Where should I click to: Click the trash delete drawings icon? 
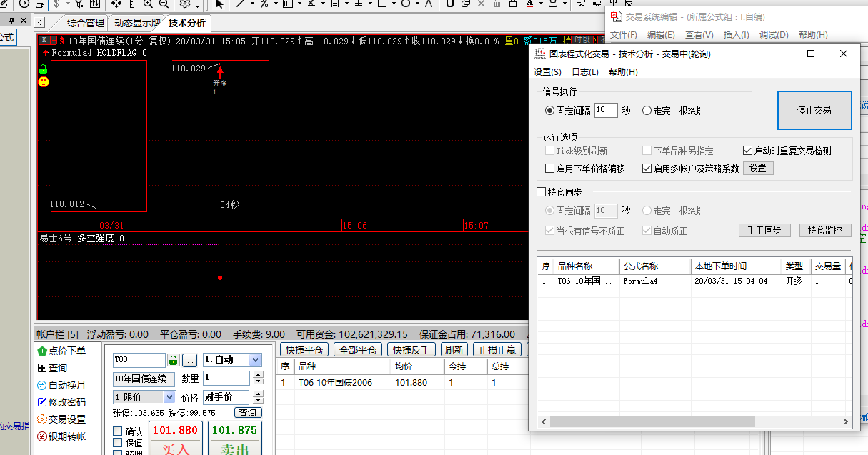[497, 4]
